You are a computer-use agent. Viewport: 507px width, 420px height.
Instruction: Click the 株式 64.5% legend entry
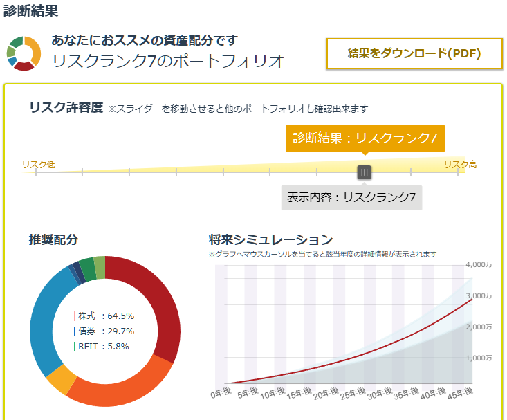pyautogui.click(x=105, y=316)
